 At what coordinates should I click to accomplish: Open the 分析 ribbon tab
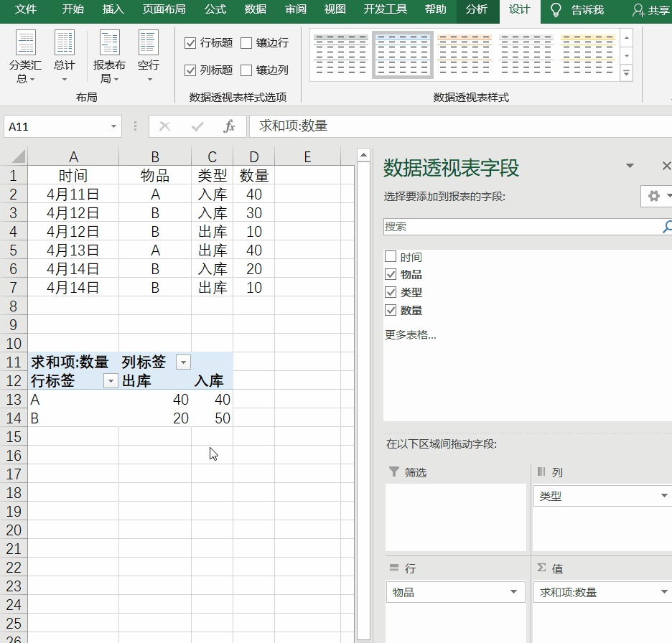tap(477, 10)
